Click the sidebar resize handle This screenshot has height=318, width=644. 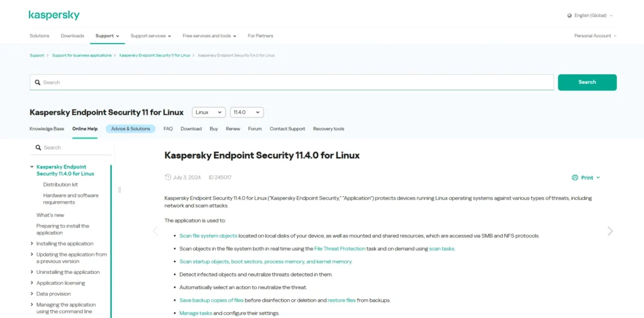coord(119,190)
